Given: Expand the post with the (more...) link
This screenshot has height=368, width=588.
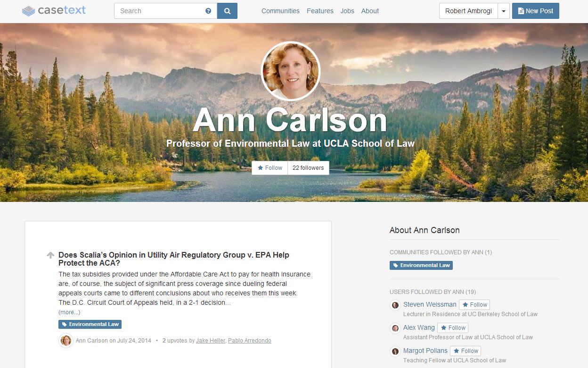Looking at the screenshot, I should 69,312.
